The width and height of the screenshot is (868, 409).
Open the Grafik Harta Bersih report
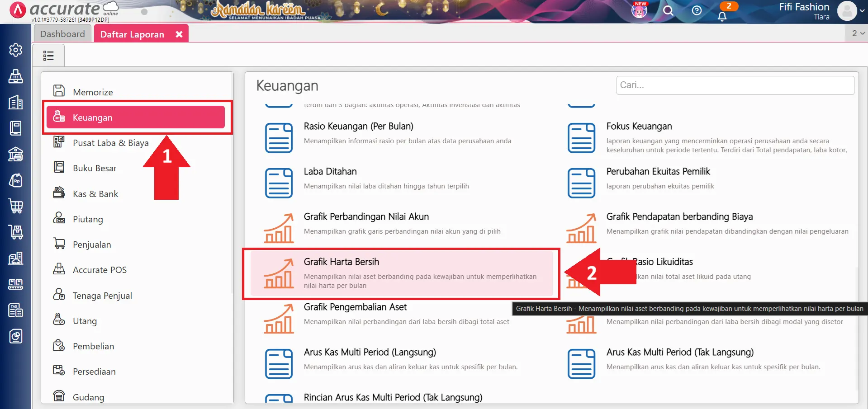341,261
